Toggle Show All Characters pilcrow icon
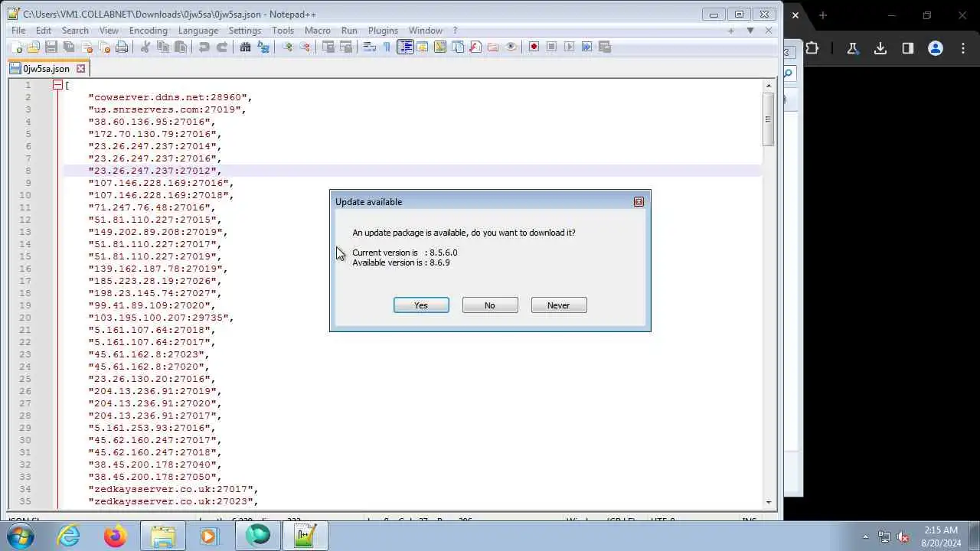This screenshot has width=980, height=551. click(387, 47)
